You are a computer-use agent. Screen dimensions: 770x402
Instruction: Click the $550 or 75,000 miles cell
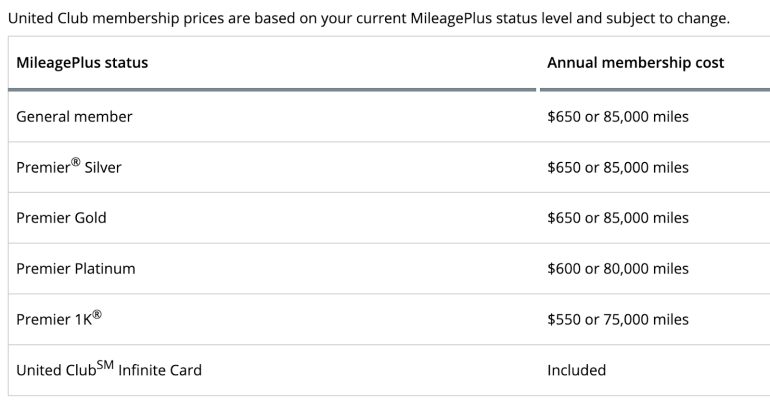pyautogui.click(x=617, y=320)
